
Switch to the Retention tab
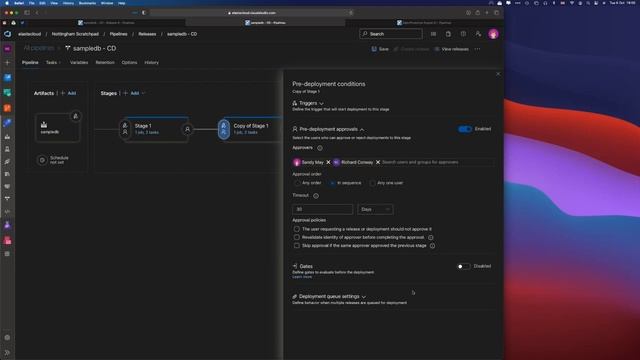(x=105, y=62)
